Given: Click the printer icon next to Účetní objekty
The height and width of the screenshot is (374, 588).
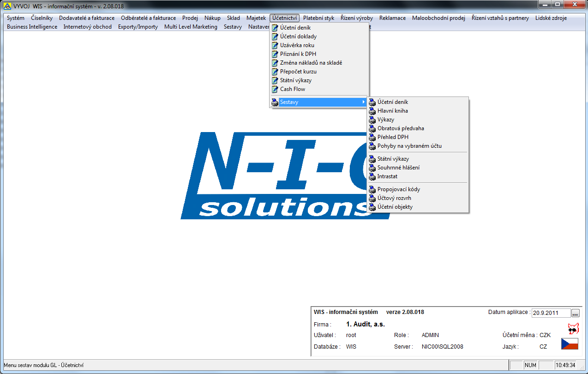Looking at the screenshot, I should coord(372,207).
